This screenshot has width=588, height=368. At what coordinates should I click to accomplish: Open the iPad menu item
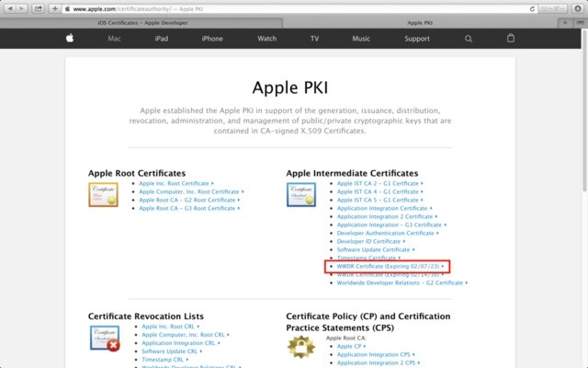(x=162, y=39)
